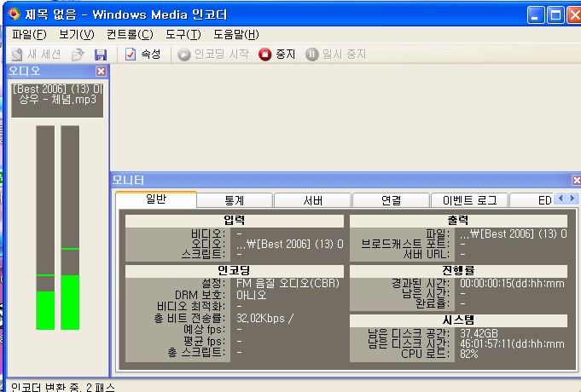This screenshot has height=392, width=581.
Task: Open the 컨트롤(C) menu
Action: 130,35
